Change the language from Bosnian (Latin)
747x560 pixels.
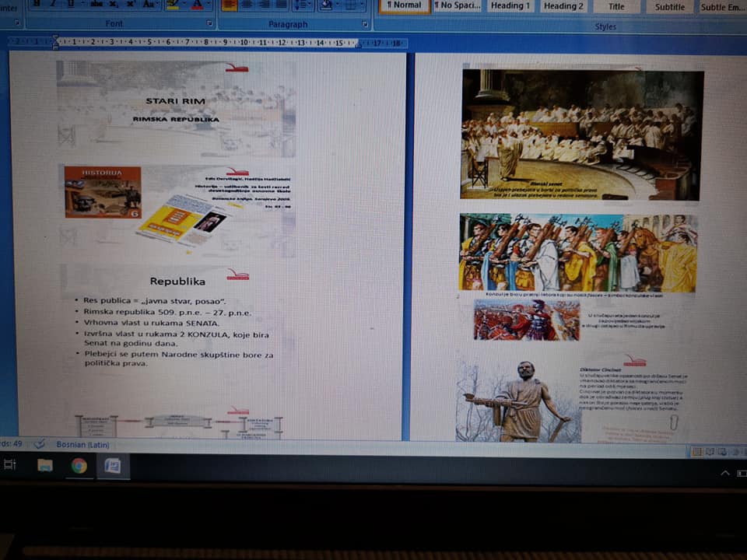(83, 445)
